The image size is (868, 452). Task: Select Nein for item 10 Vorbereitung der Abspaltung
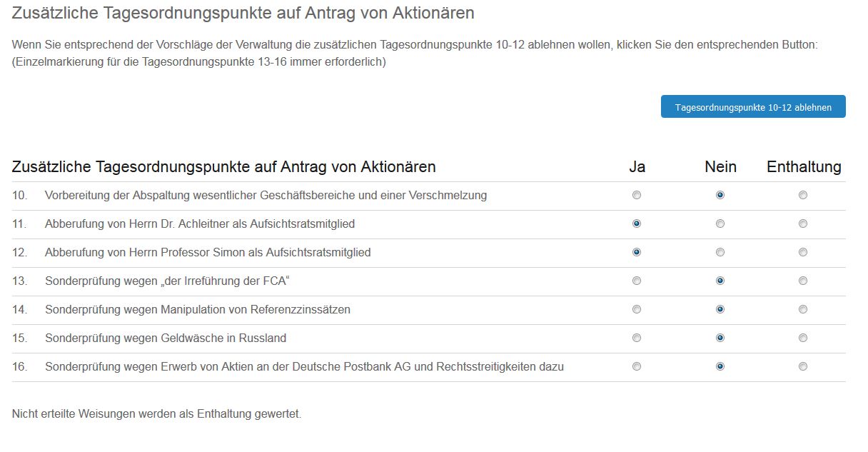720,194
